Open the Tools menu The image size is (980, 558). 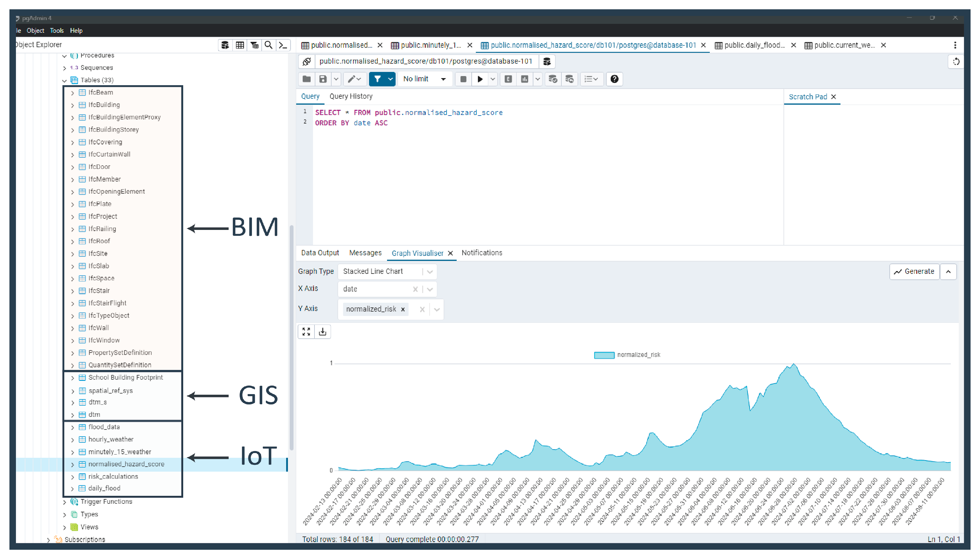click(56, 31)
